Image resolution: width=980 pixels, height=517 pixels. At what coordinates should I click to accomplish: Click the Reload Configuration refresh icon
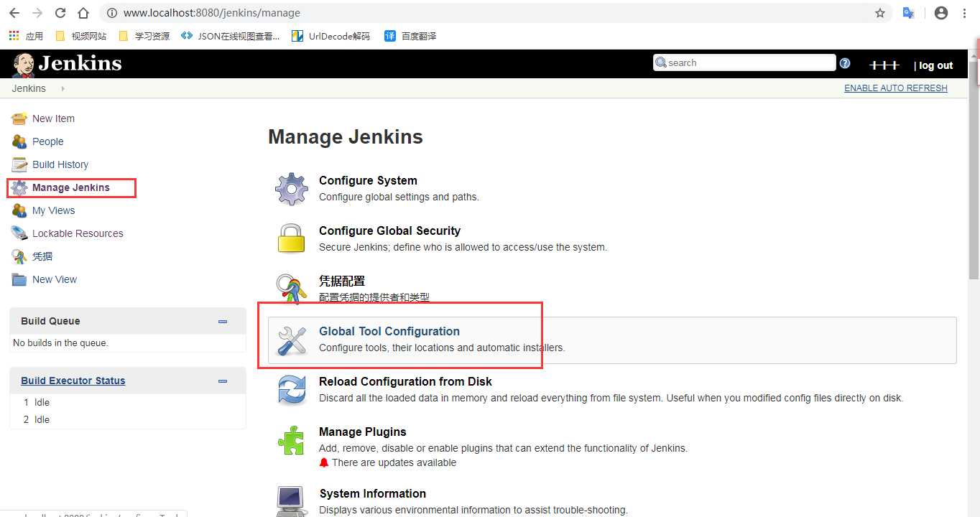(x=292, y=390)
